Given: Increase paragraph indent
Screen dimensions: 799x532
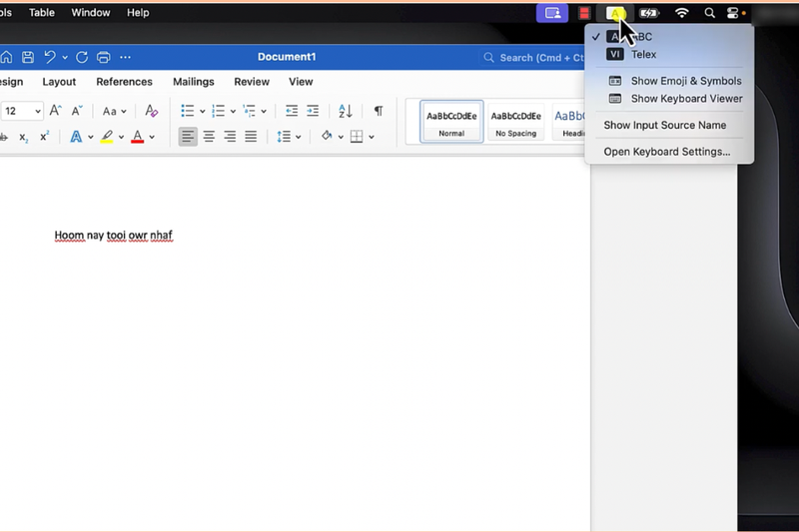Looking at the screenshot, I should (x=313, y=111).
